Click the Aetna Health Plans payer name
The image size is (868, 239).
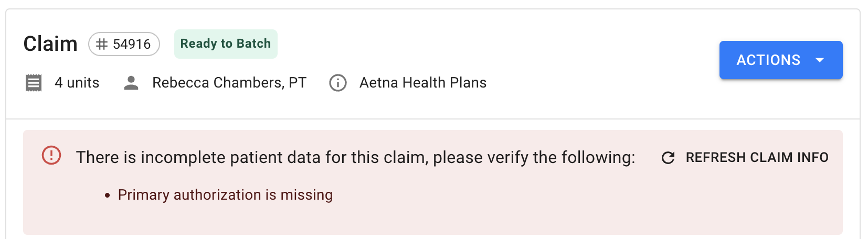423,83
